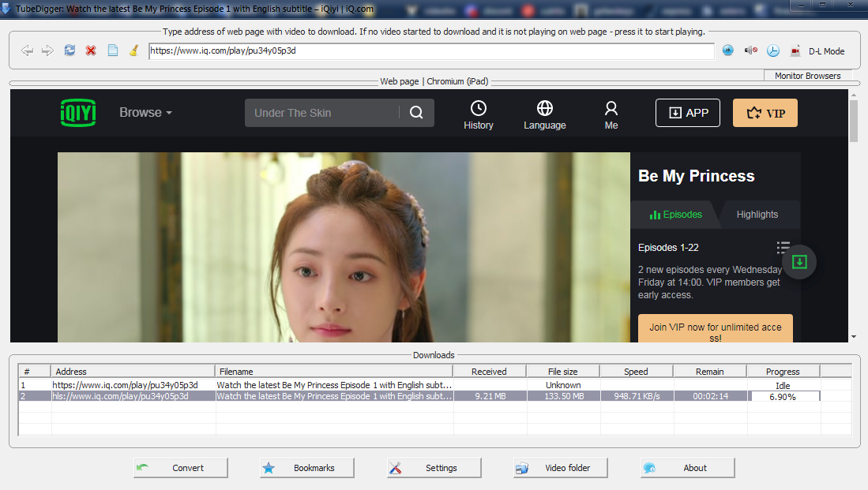Click the Address column header
The height and width of the screenshot is (490, 868).
(x=133, y=372)
